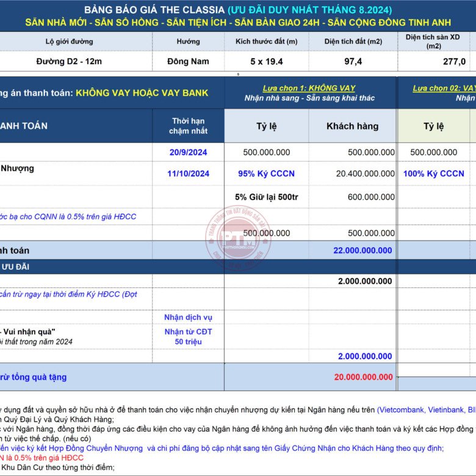Click the 'Khách hàng' column header
The image size is (476, 476).
353,126
